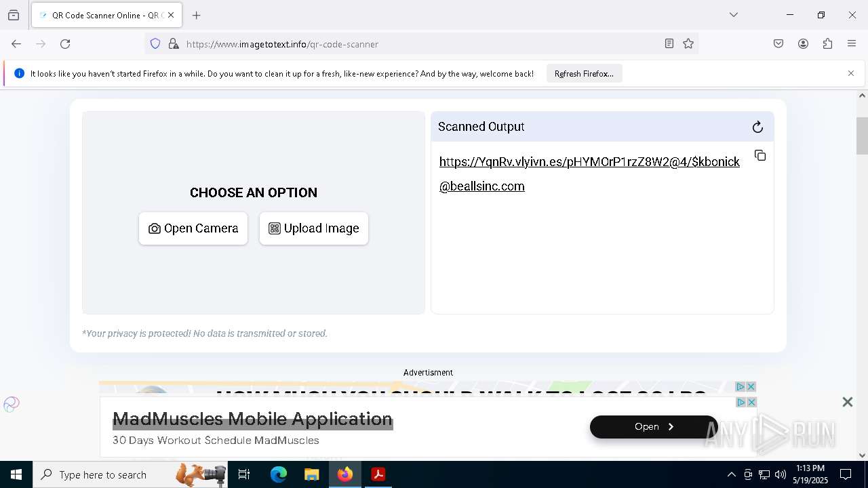
Task: Open the Windows Start menu
Action: tap(16, 474)
